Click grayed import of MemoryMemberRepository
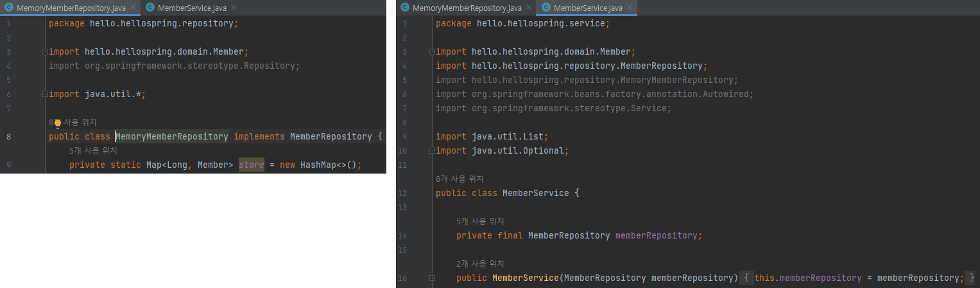Screen dimensions: 980x288 click(x=587, y=80)
